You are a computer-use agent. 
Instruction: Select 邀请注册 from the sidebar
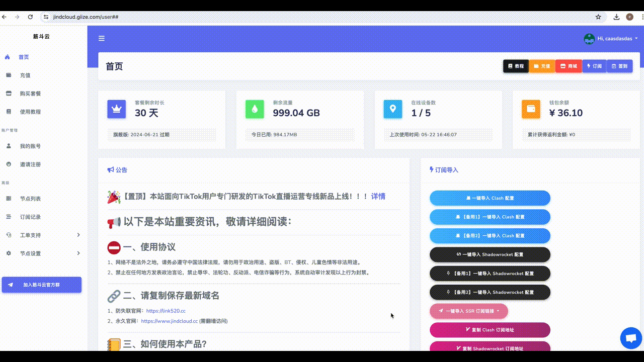(30, 164)
